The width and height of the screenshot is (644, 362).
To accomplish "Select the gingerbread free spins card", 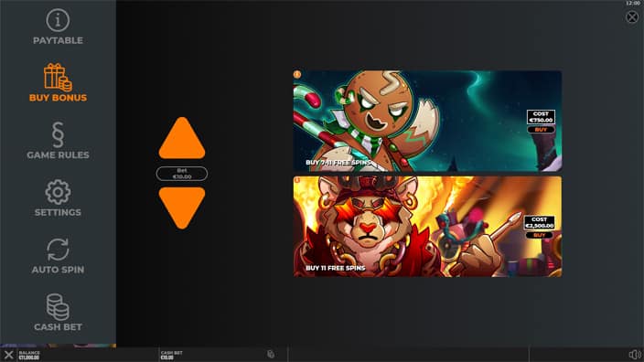I will tap(427, 121).
